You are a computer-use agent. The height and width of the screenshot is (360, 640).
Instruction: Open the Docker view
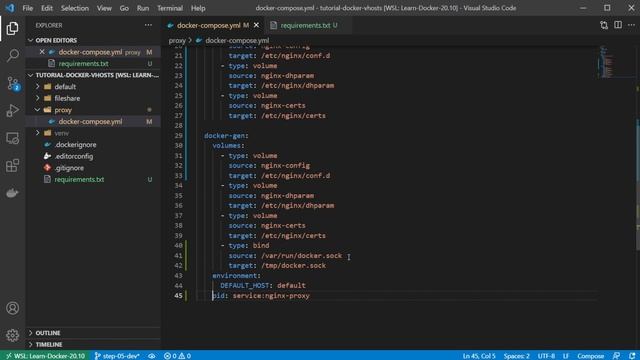(12, 193)
